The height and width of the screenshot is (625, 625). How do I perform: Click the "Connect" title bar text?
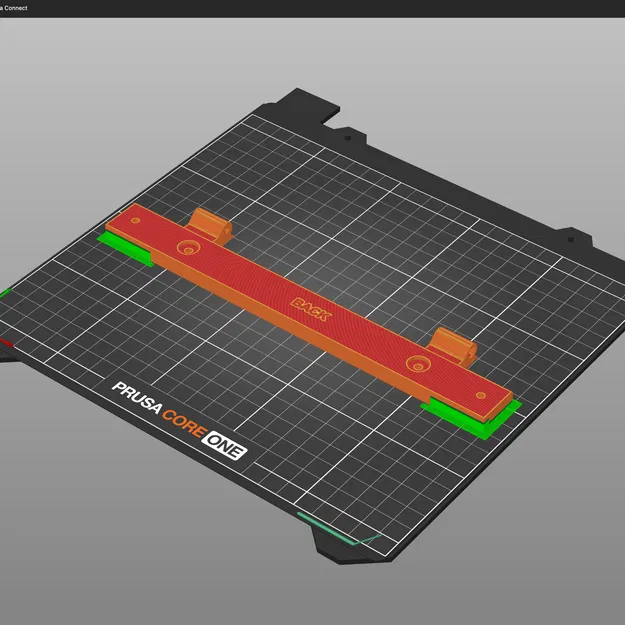pos(16,8)
